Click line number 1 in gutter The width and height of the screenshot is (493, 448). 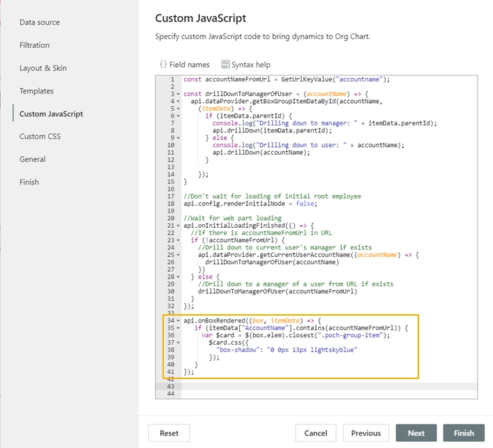click(x=172, y=79)
